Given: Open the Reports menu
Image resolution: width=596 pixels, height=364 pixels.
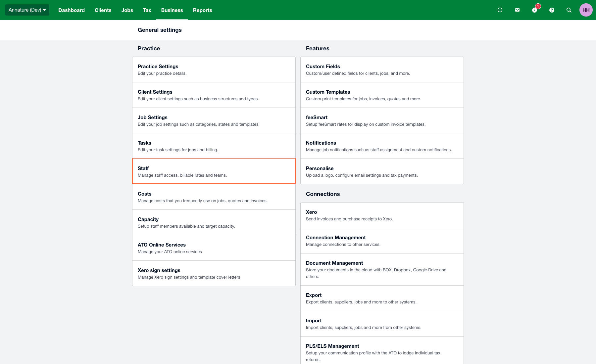Looking at the screenshot, I should 202,10.
